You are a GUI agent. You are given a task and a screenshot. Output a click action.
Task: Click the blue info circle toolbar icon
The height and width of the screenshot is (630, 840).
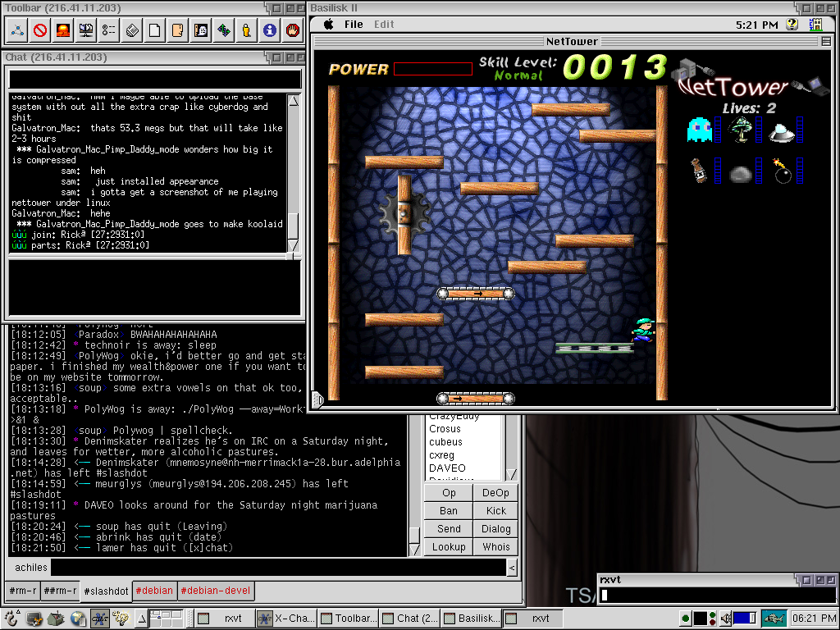click(x=270, y=31)
